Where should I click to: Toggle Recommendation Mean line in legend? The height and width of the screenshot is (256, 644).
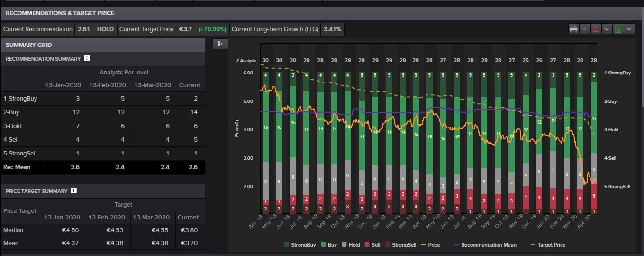click(x=485, y=245)
